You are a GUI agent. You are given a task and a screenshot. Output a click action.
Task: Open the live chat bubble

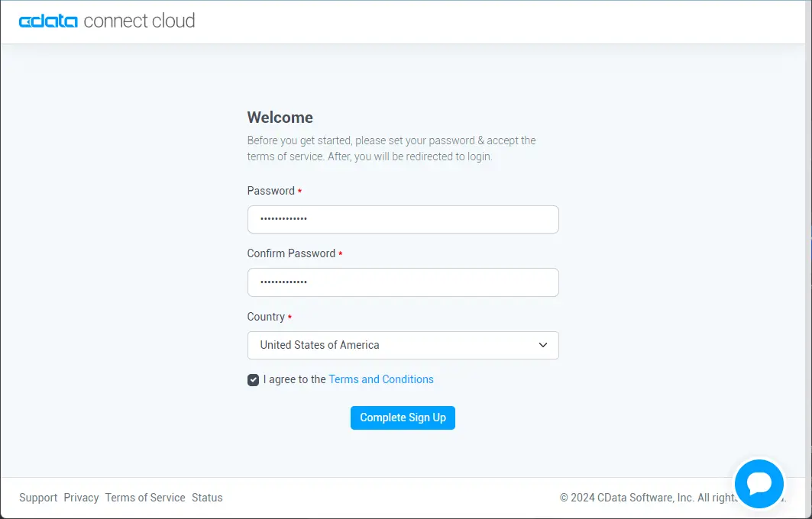click(x=759, y=483)
